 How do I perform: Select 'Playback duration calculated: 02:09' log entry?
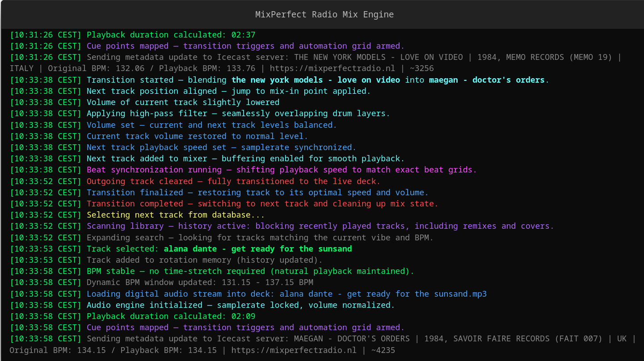click(171, 316)
